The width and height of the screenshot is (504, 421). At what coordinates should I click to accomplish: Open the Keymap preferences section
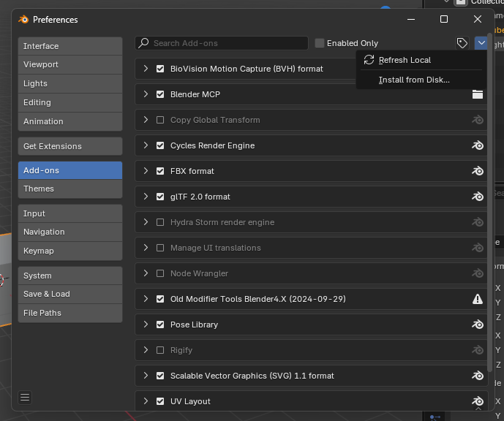[x=70, y=251]
